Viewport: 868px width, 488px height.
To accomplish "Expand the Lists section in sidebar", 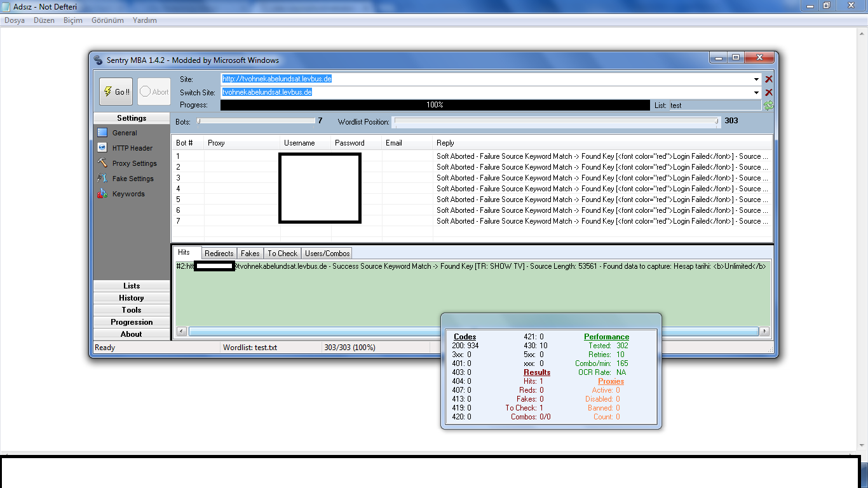I will click(132, 286).
